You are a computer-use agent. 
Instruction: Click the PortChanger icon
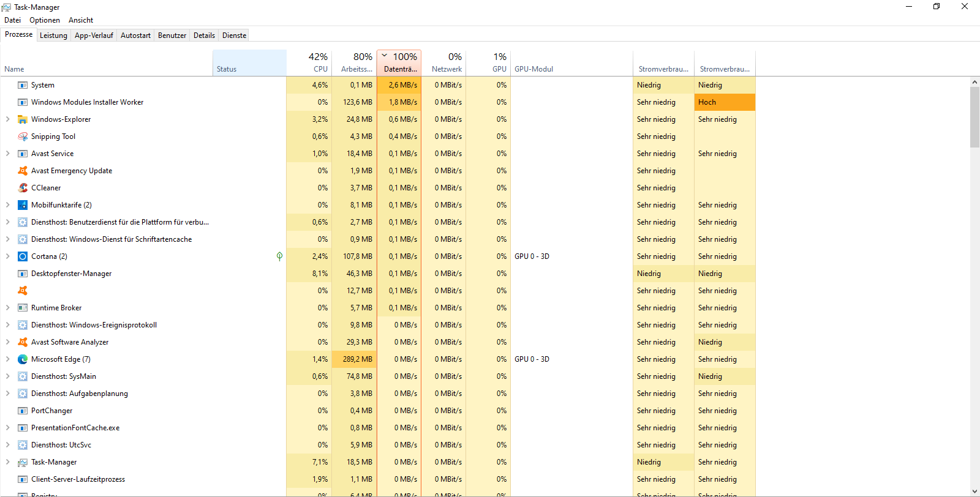(23, 411)
